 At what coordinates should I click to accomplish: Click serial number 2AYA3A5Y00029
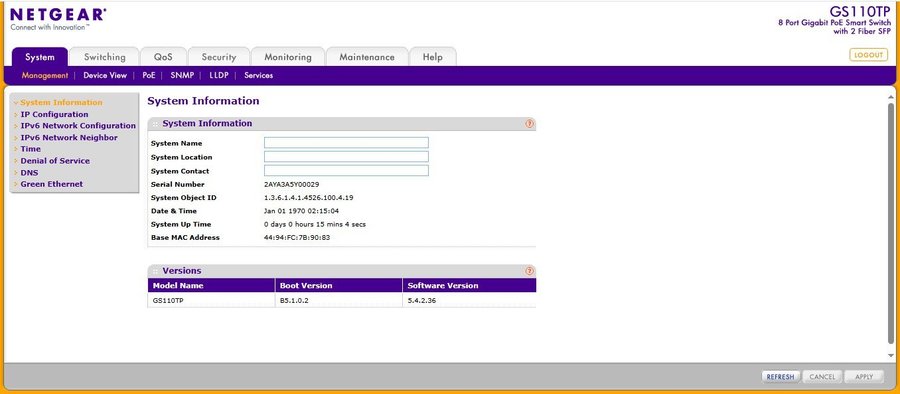pos(292,184)
